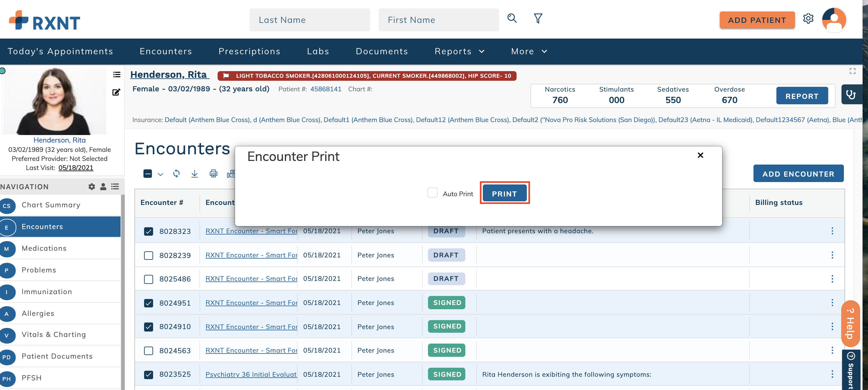Open patient number 45868141 link
Screen dimensions: 868x390
tap(325, 89)
